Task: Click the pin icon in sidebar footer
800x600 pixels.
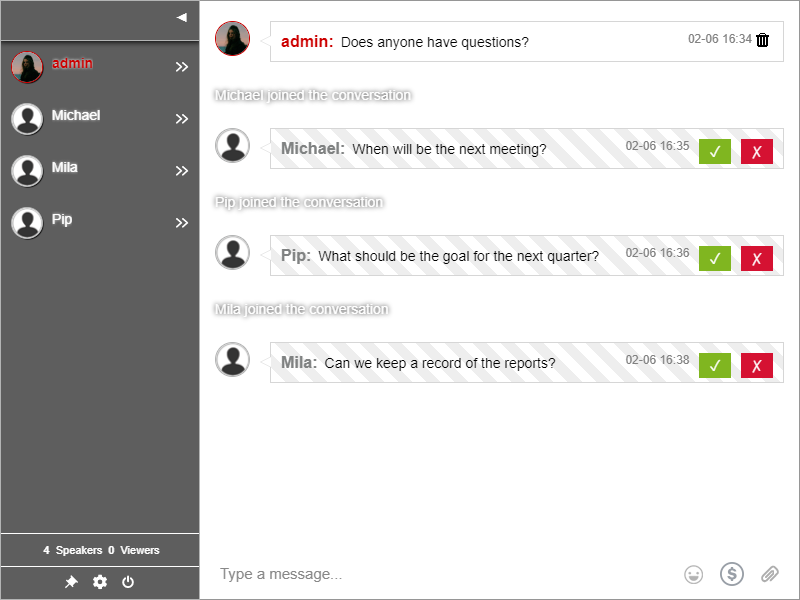Action: click(71, 582)
